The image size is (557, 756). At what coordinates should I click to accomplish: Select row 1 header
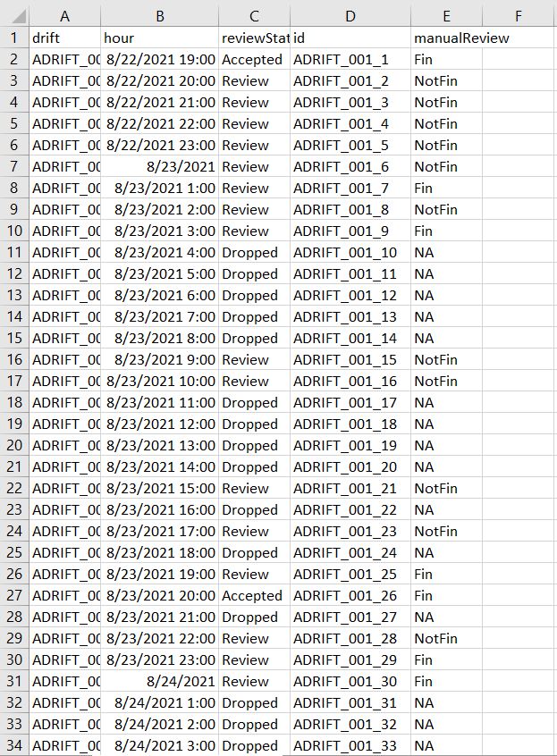click(x=14, y=38)
